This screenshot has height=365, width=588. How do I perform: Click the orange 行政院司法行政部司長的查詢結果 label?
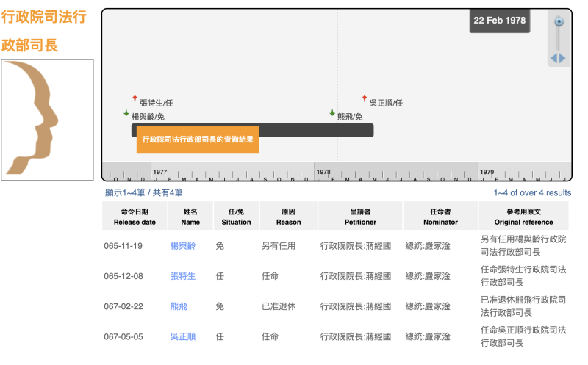point(198,140)
